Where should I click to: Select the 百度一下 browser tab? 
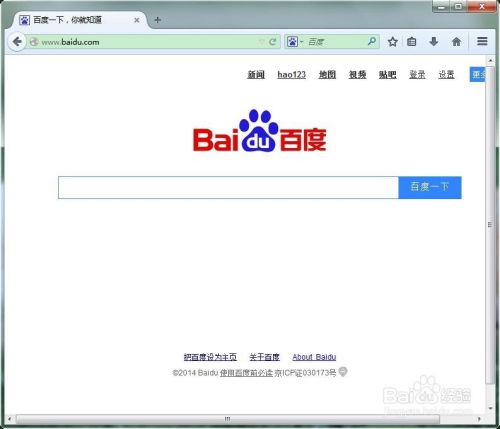tap(80, 20)
